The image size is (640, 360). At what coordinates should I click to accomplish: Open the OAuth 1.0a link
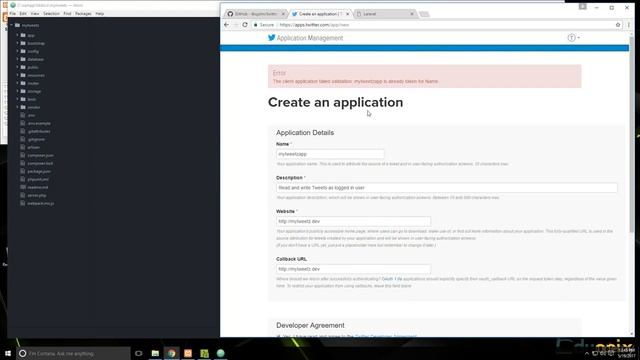pyautogui.click(x=392, y=279)
